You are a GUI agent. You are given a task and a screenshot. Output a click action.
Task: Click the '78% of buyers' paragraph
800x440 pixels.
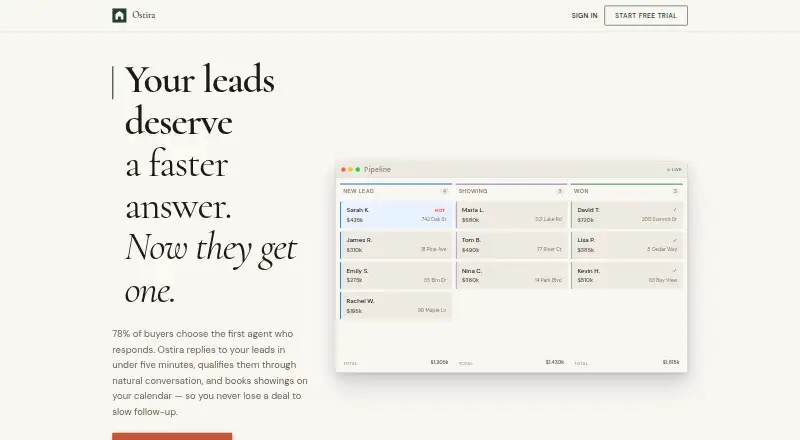click(x=210, y=373)
